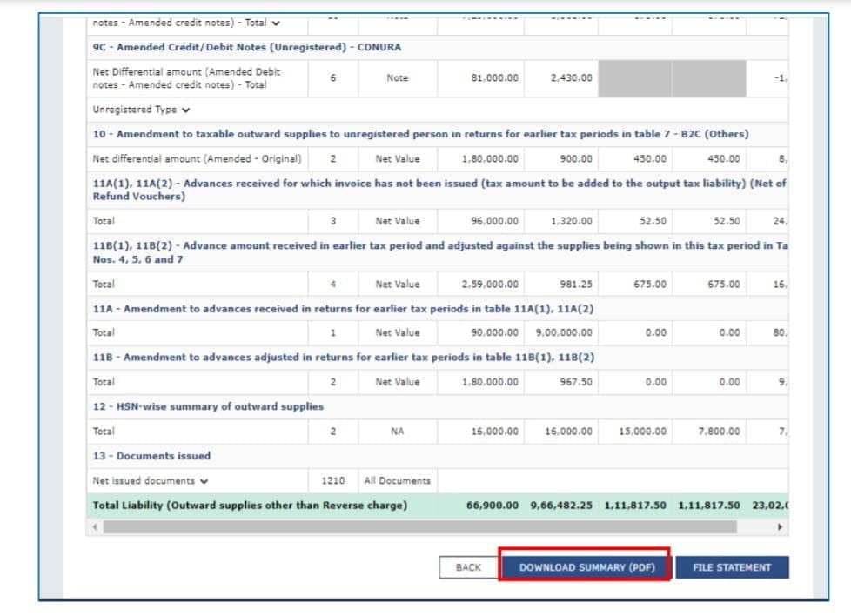This screenshot has height=616, width=851.
Task: Expand the amended notes Total chevron at top
Action: coord(276,23)
